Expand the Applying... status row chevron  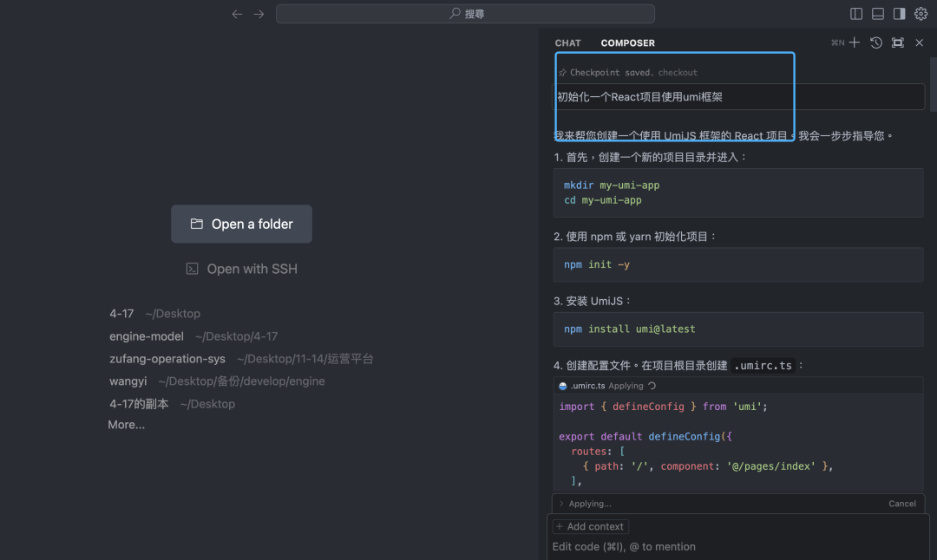[561, 504]
